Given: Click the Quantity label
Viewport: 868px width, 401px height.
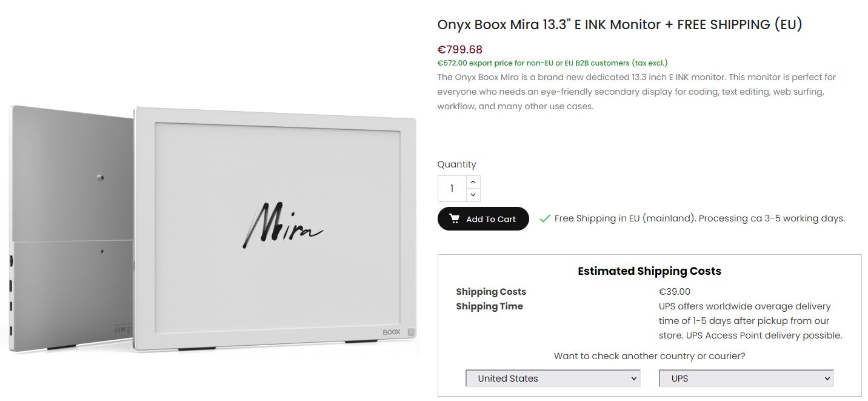Looking at the screenshot, I should (456, 164).
